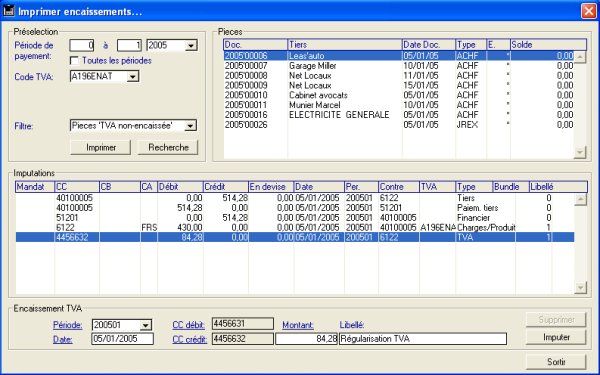
Task: Click the CA column header
Action: point(149,187)
